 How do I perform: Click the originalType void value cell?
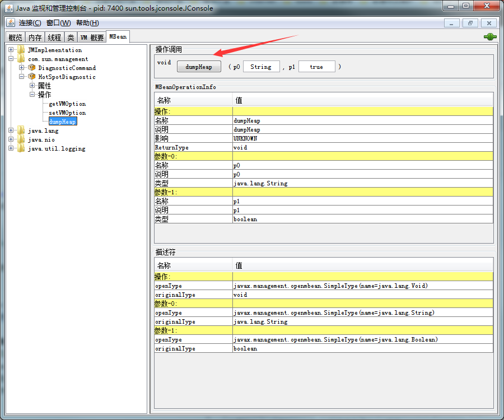[362, 295]
